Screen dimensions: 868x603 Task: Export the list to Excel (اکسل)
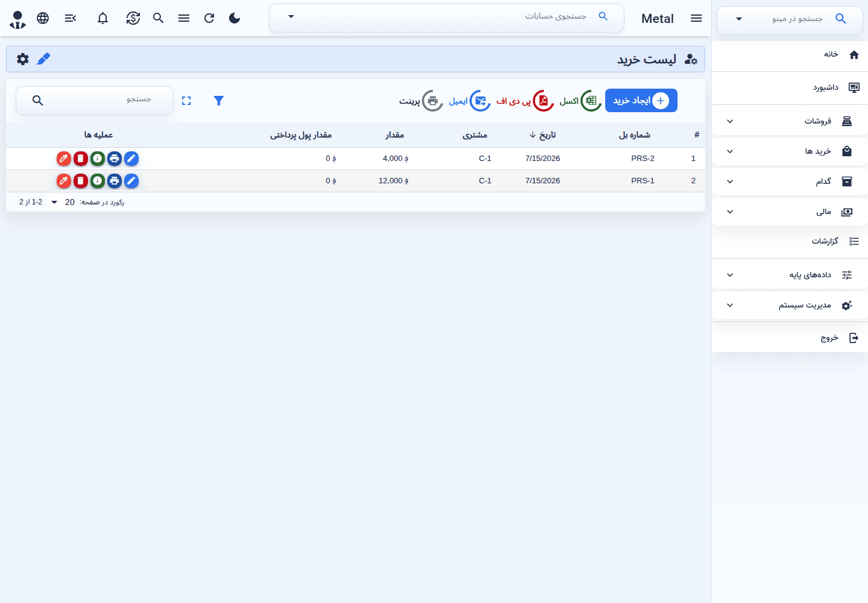579,101
